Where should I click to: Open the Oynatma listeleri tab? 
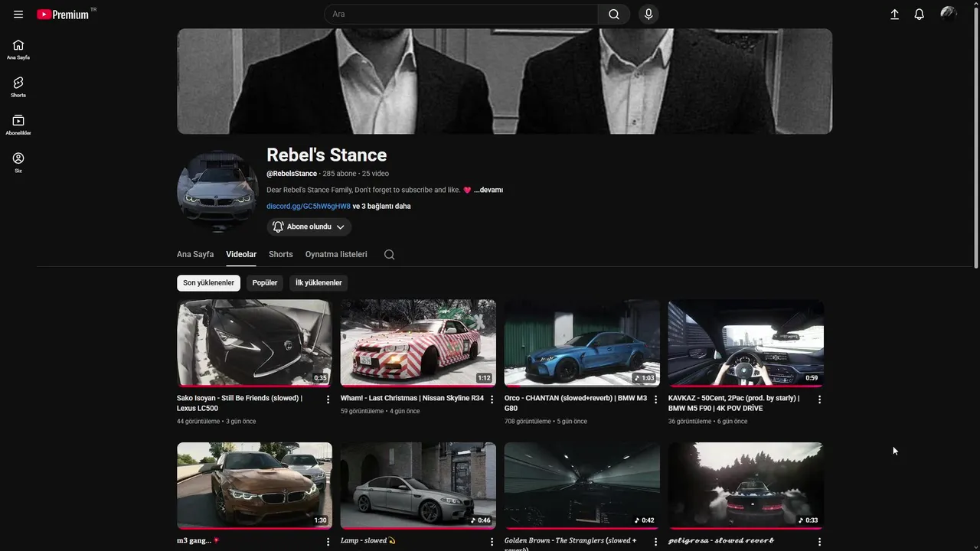point(336,254)
